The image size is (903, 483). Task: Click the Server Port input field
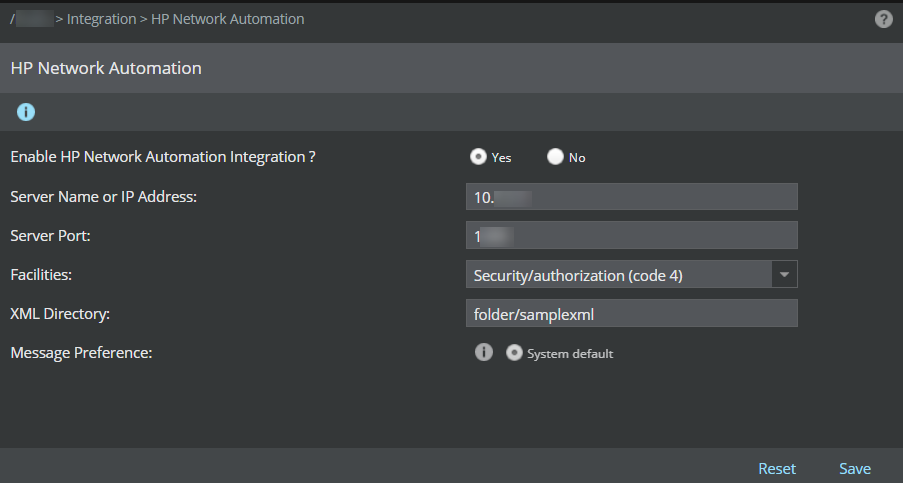[632, 235]
